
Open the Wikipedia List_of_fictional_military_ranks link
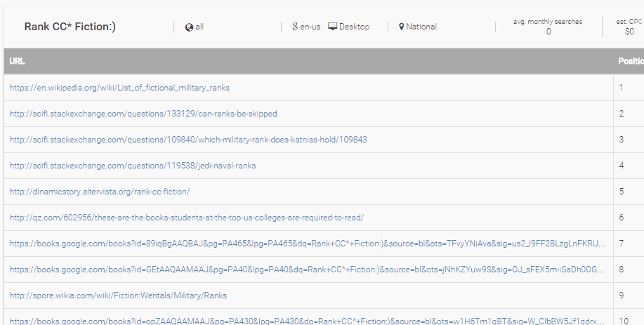pos(119,88)
